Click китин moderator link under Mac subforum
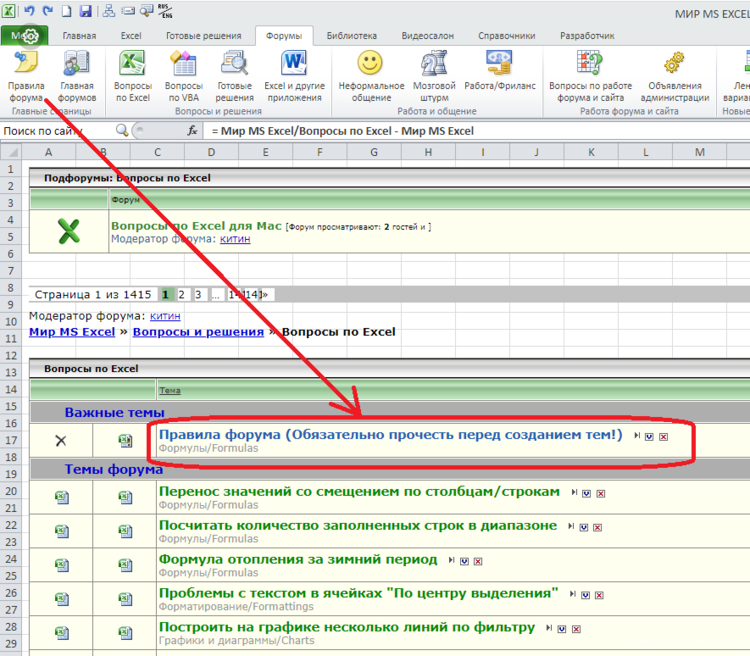This screenshot has width=750, height=656. tap(235, 239)
